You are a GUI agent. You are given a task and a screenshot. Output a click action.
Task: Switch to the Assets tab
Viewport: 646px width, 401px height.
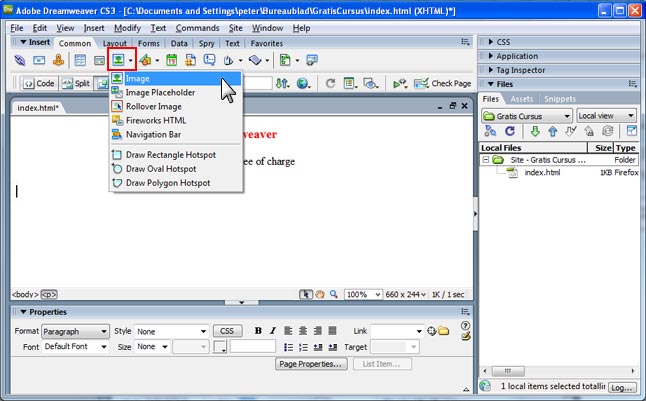522,99
